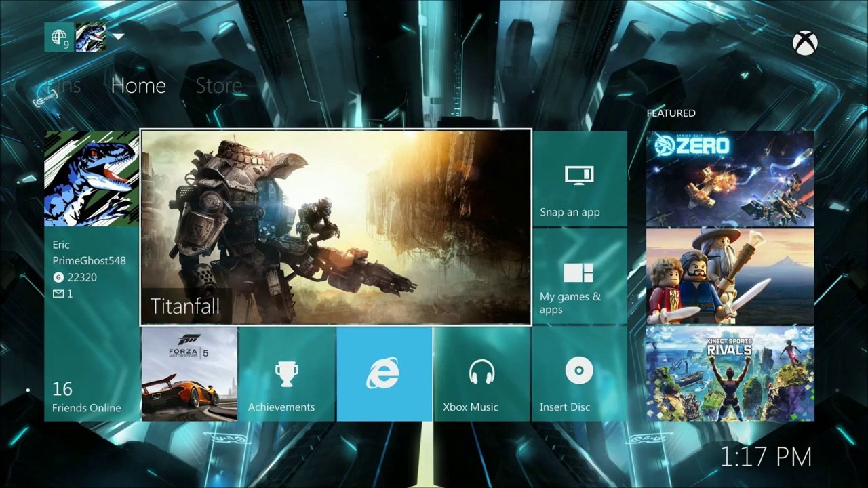Click the FEATURED heading
The width and height of the screenshot is (868, 488).
[x=671, y=113]
